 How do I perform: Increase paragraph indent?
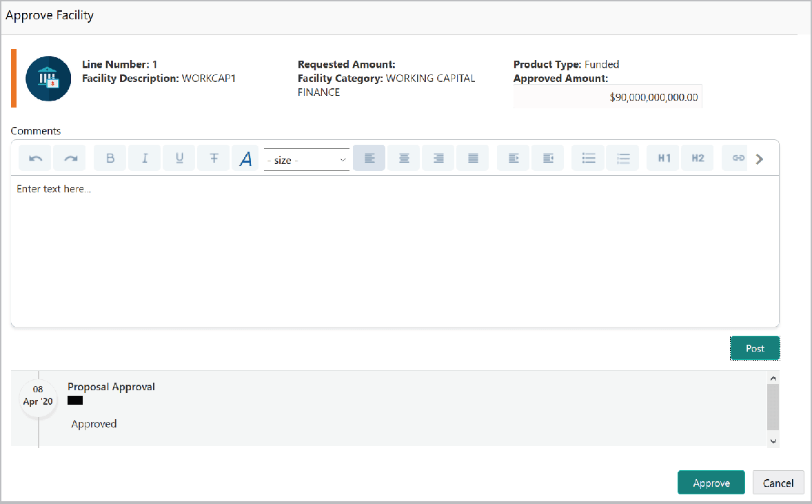pyautogui.click(x=514, y=158)
